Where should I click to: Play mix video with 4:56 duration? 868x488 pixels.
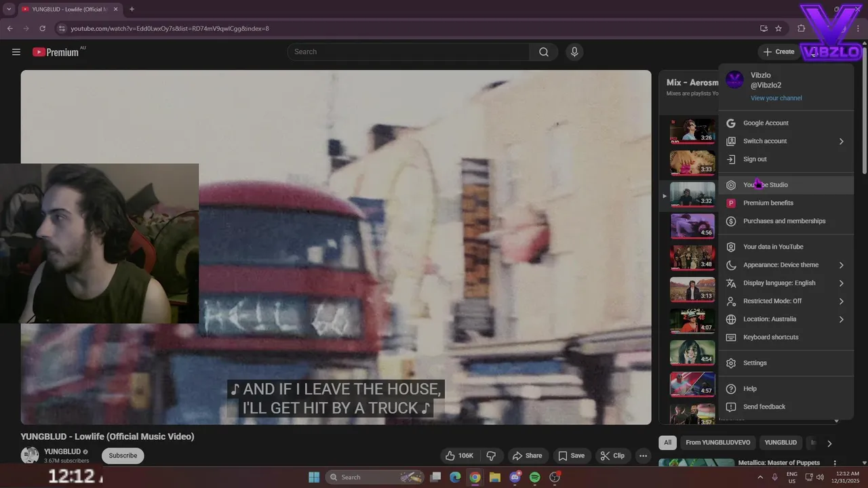click(x=692, y=226)
